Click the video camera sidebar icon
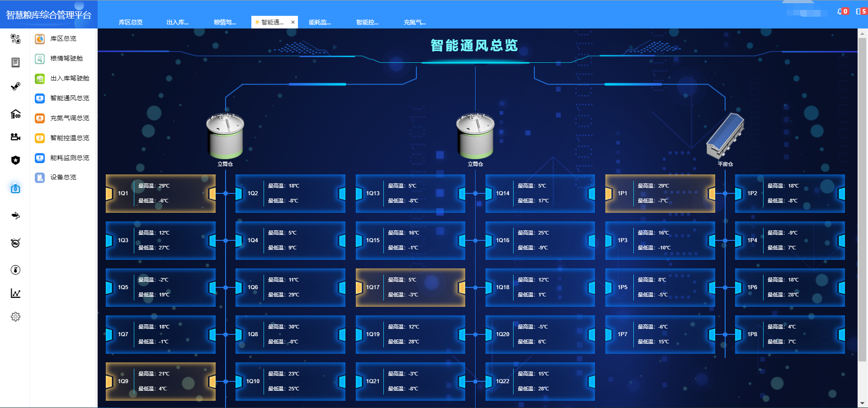The width and height of the screenshot is (868, 408). (x=15, y=137)
